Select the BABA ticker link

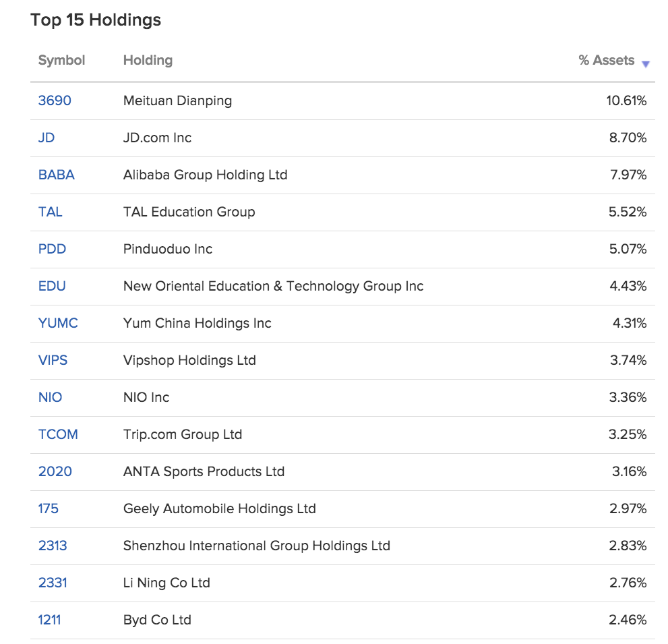[x=56, y=175]
